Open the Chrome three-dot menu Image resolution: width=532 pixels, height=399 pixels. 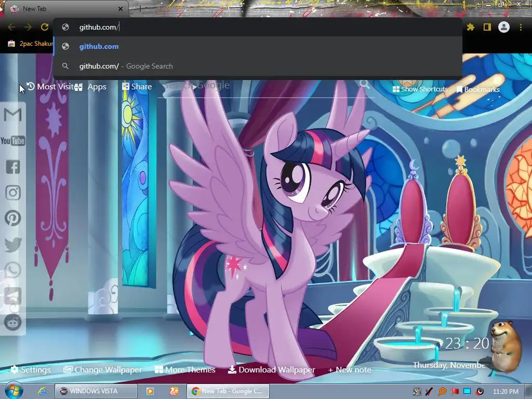(521, 27)
